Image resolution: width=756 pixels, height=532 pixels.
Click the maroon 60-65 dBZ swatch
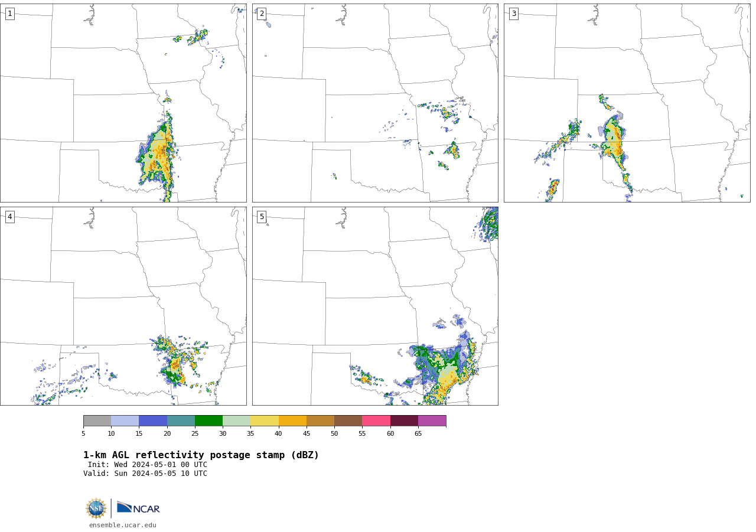pos(404,421)
